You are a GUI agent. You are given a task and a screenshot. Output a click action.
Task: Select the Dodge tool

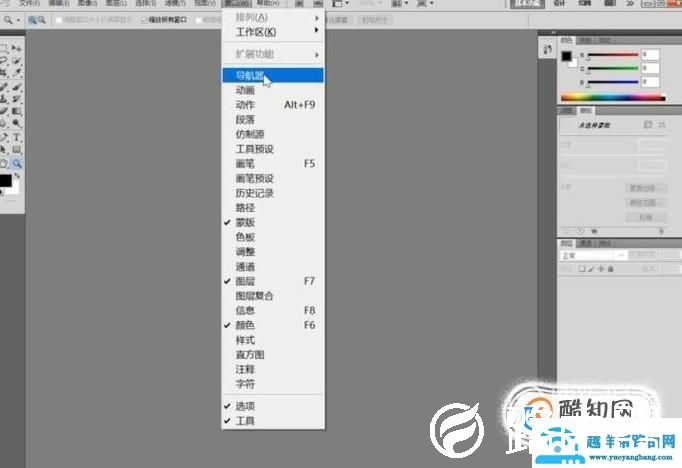tap(17, 124)
